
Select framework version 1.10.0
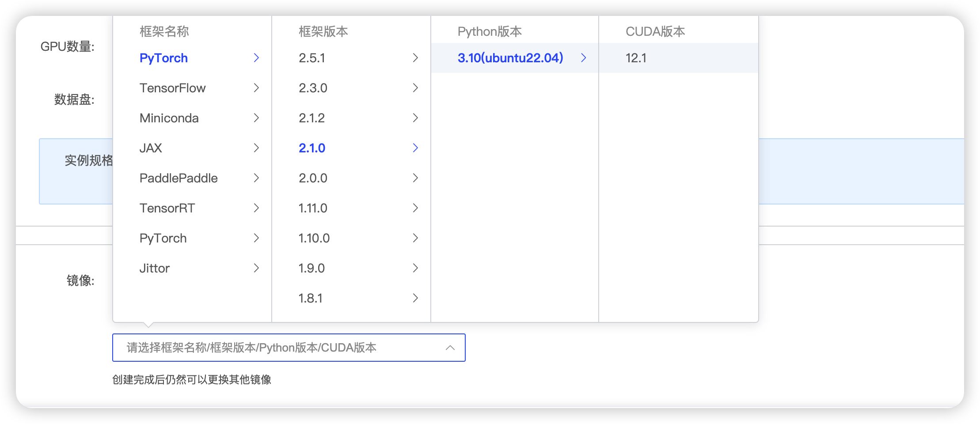[x=314, y=238]
